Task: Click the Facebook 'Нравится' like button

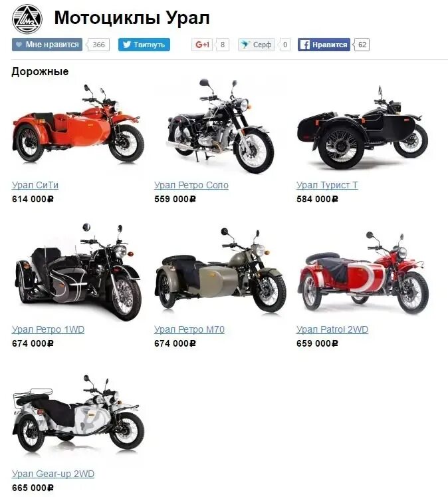Action: [324, 45]
